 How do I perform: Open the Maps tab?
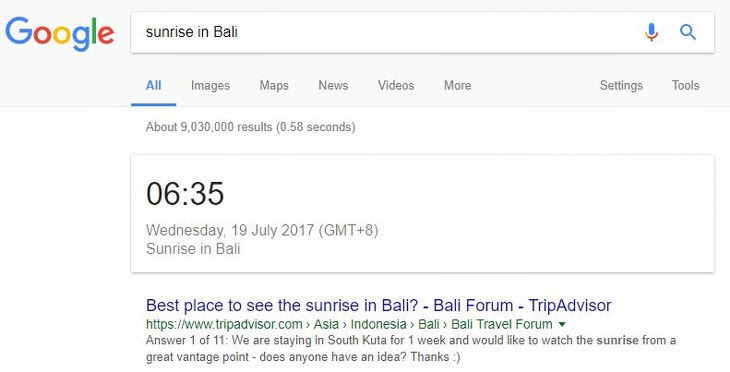[274, 85]
